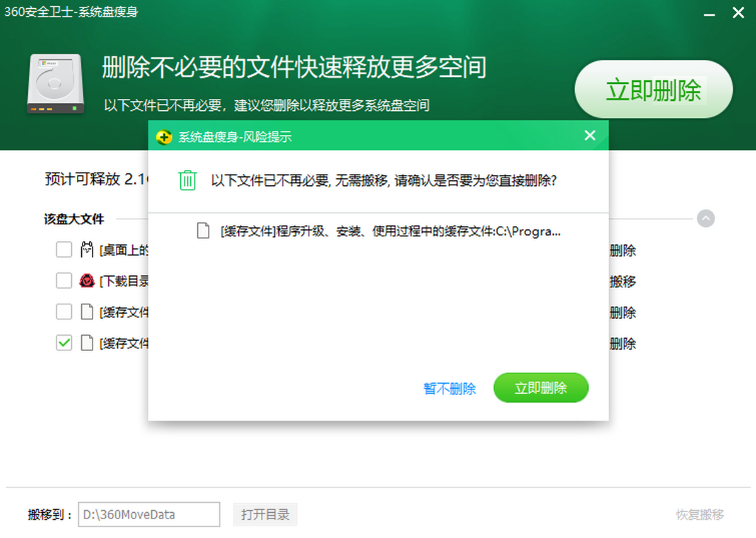Uncheck the checked [缓存文件 row checkbox
The width and height of the screenshot is (756, 538).
point(64,343)
